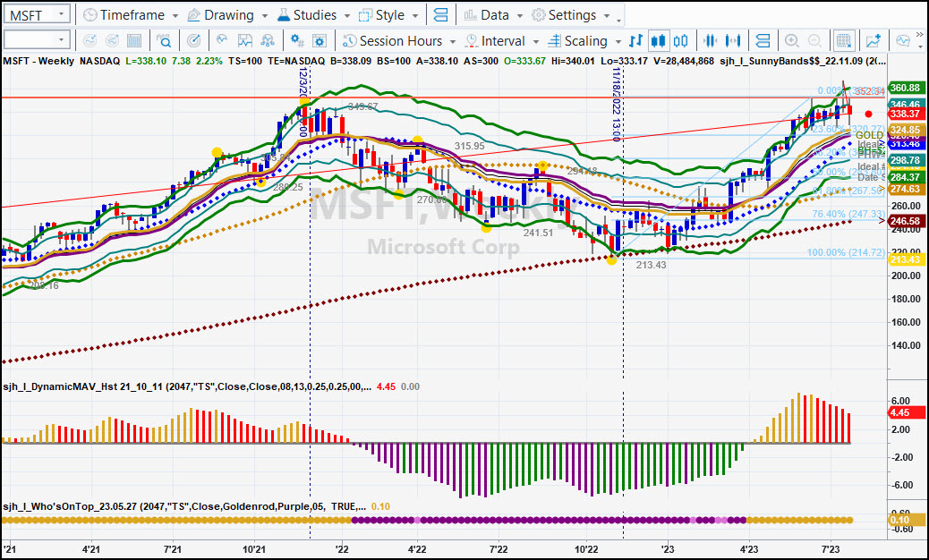This screenshot has height=560, width=929.
Task: Click the 100.00% (214.72) Fibonacci label
Action: tap(846, 253)
